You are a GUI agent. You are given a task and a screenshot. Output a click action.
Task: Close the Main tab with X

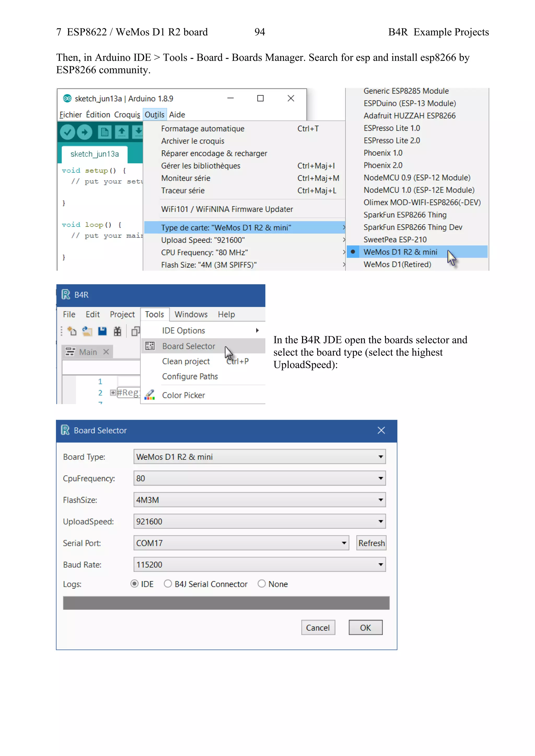[106, 352]
